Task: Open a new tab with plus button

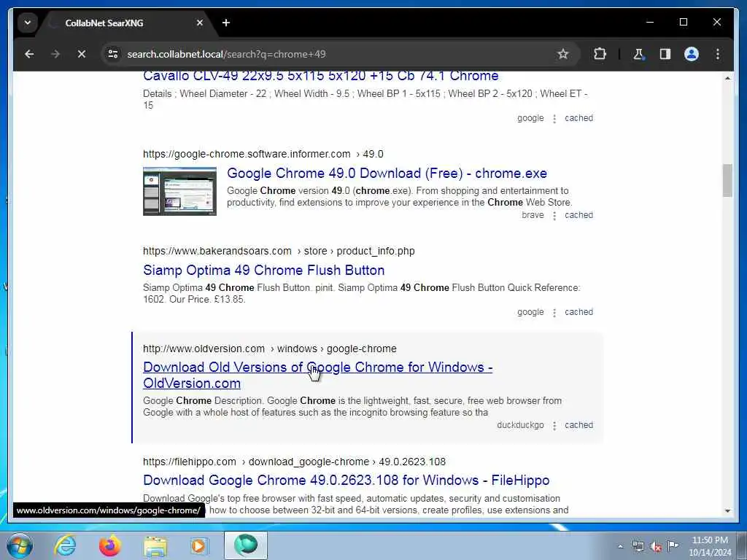Action: (x=226, y=23)
